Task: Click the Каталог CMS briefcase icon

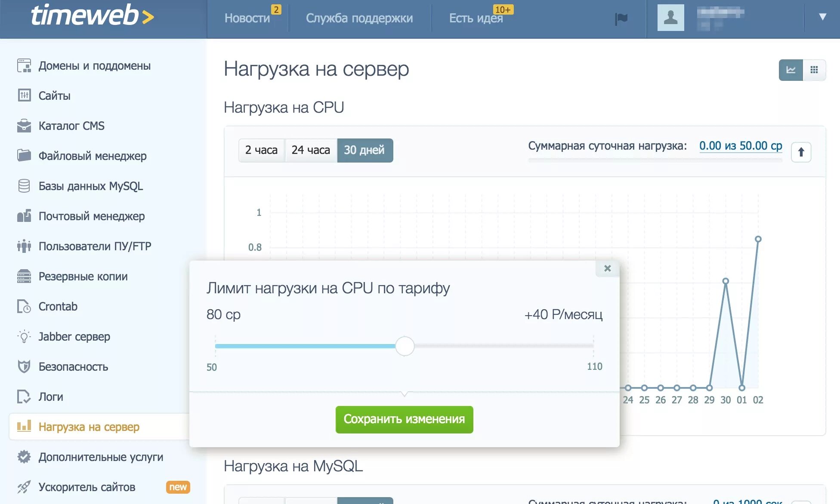Action: point(24,126)
